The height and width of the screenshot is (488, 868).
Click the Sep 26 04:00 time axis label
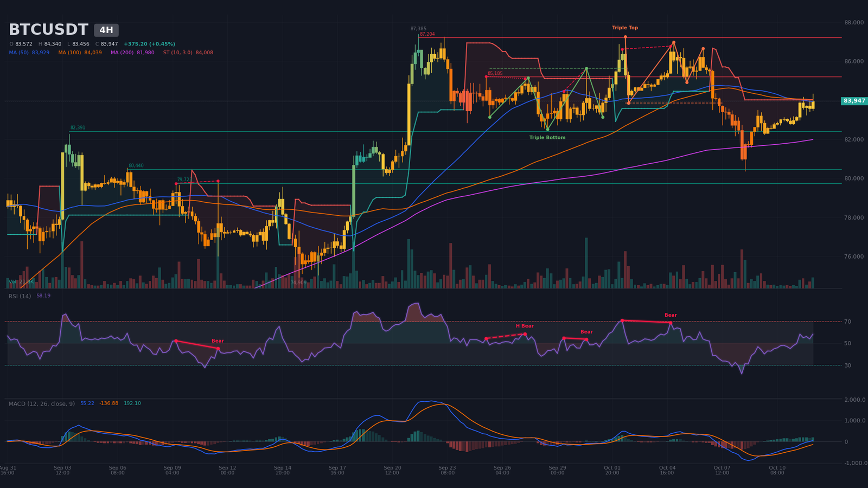[502, 470]
